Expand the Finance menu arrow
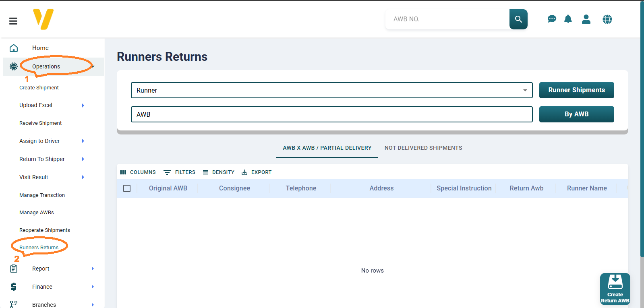The width and height of the screenshot is (644, 308). 93,287
